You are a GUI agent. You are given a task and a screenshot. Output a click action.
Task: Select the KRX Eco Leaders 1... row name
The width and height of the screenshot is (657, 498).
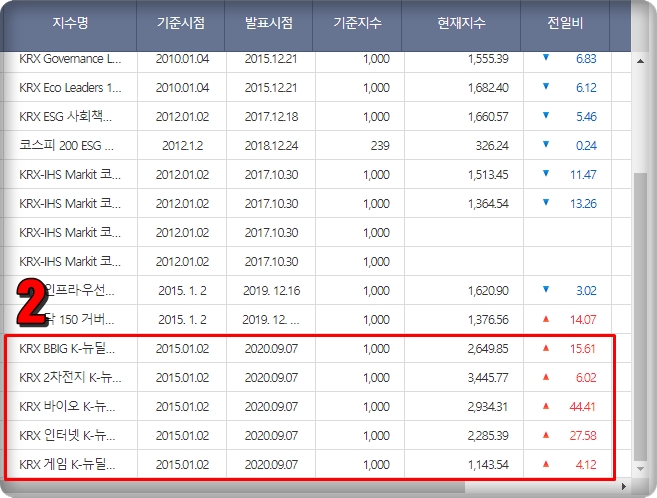coord(70,88)
